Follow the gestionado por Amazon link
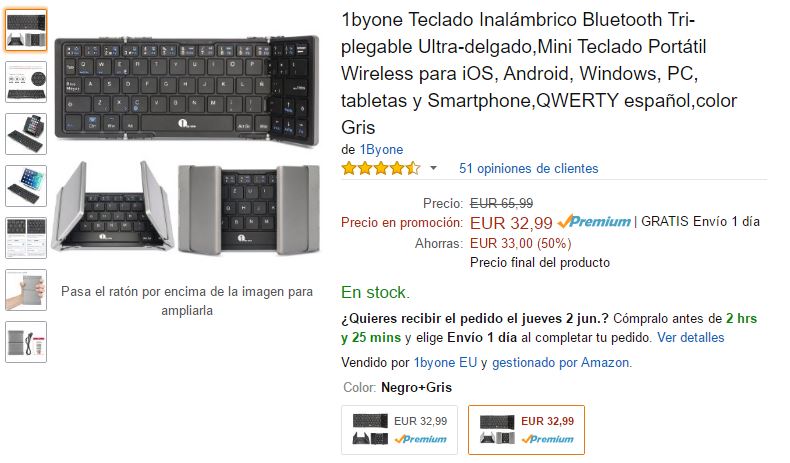Viewport: 790px width, 463px height. pyautogui.click(x=561, y=363)
